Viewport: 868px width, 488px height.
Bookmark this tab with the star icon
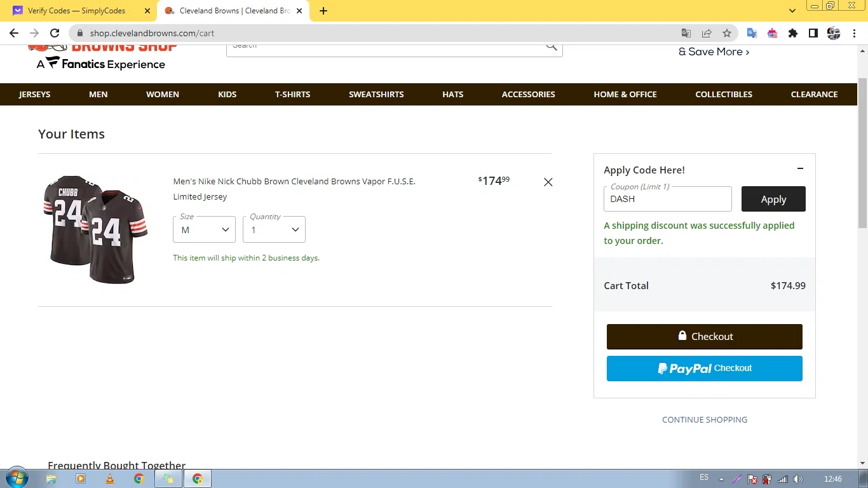tap(727, 33)
